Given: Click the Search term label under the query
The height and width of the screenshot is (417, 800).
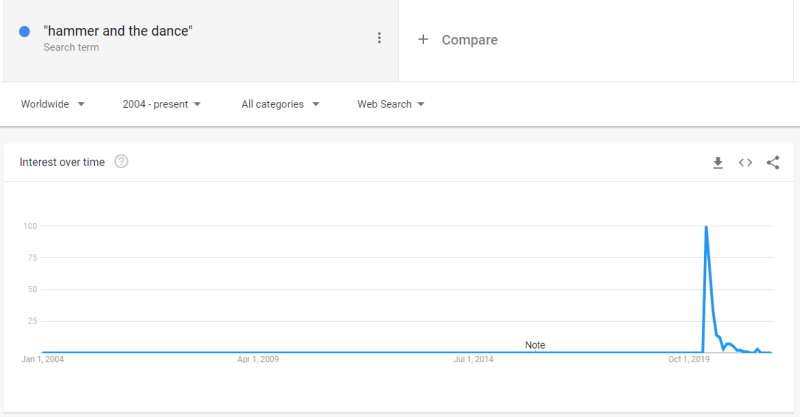Looking at the screenshot, I should click(x=71, y=47).
